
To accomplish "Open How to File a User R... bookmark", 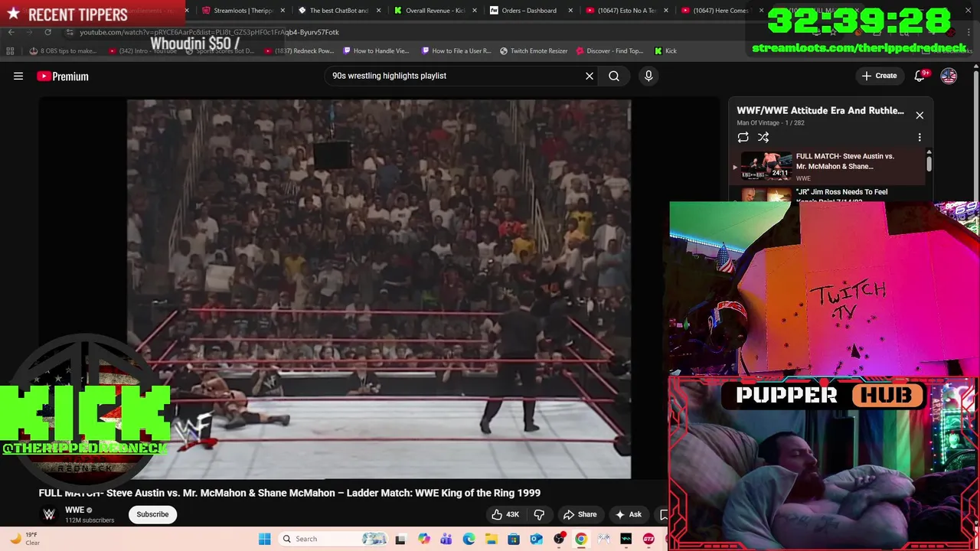I will (x=456, y=51).
